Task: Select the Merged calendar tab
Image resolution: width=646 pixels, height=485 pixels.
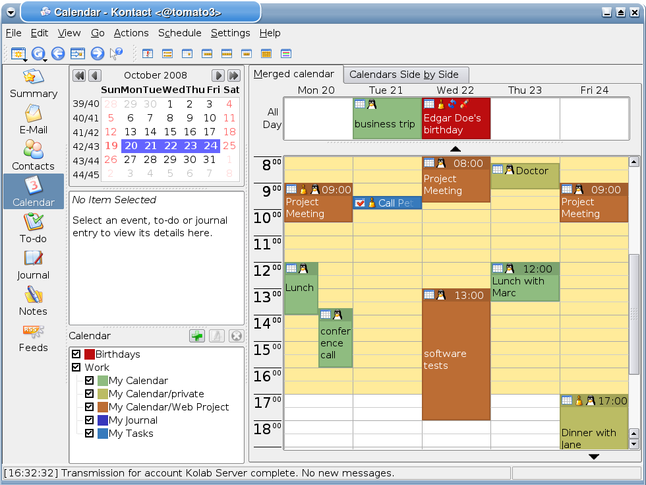Action: point(296,74)
